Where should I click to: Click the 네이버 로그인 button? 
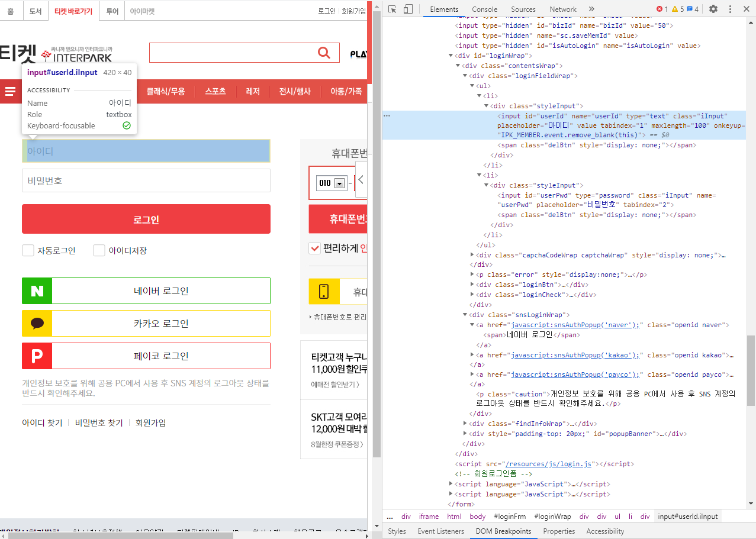coord(146,291)
